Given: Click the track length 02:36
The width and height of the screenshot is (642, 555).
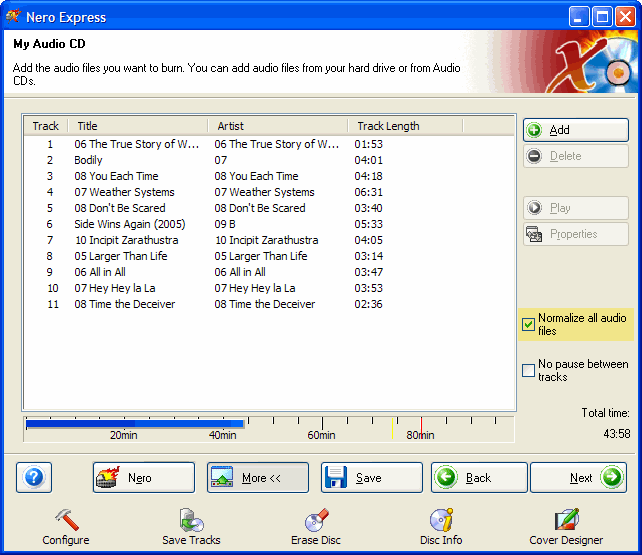Looking at the screenshot, I should coord(368,304).
